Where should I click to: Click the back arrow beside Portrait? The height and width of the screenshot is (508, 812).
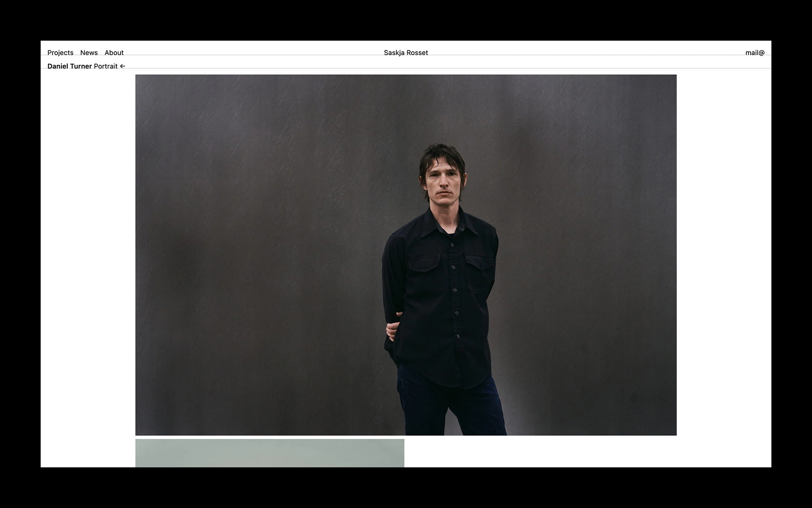123,66
